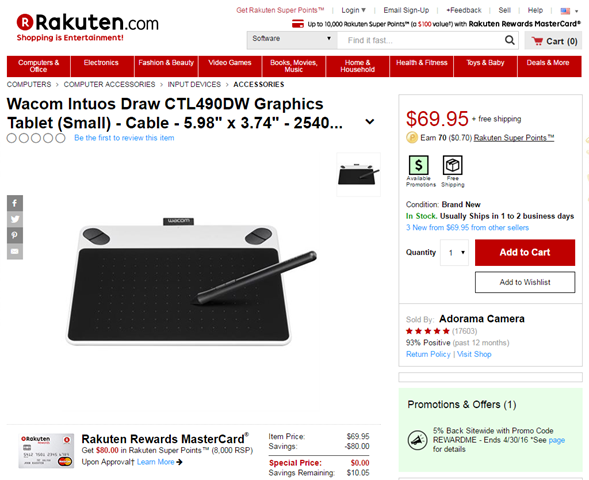Viewport: 589px width, 480px height.
Task: Pin product with Pinterest icon
Action: pos(15,235)
